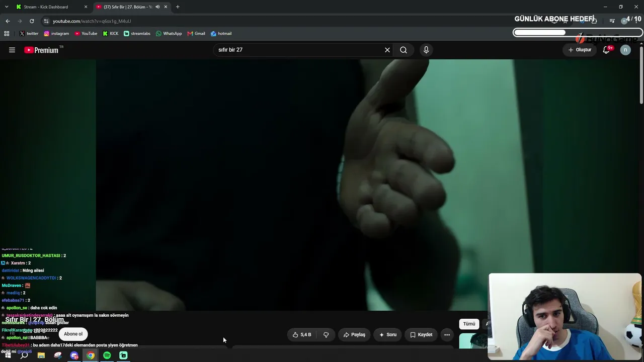Select the Tümü filter chip

click(x=469, y=324)
